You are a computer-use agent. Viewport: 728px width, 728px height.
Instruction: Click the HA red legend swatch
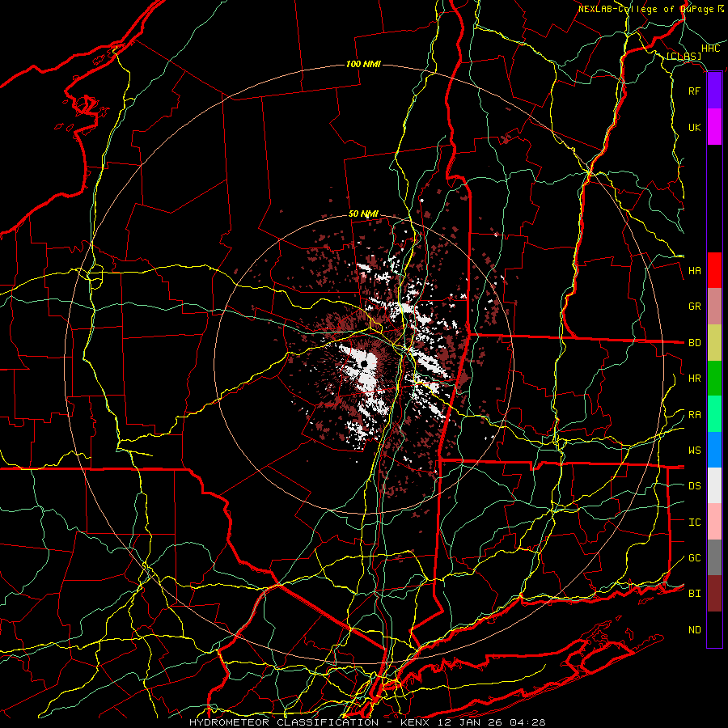(x=714, y=270)
